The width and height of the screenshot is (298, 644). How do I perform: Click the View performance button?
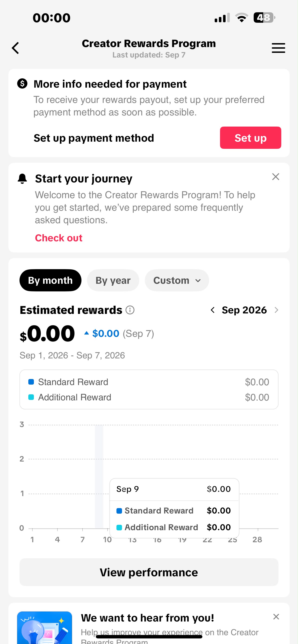(149, 572)
